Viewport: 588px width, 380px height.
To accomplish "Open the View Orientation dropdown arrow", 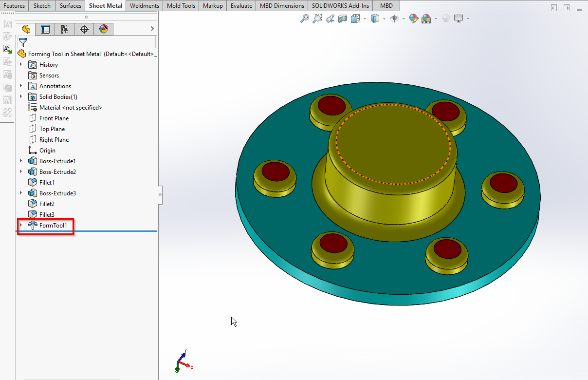I will tap(364, 19).
